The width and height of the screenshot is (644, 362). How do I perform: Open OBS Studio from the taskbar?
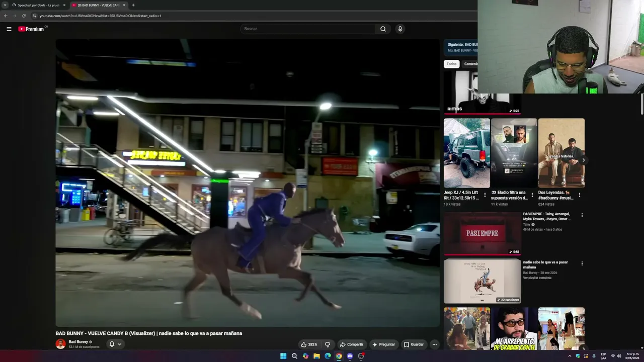tap(361, 356)
